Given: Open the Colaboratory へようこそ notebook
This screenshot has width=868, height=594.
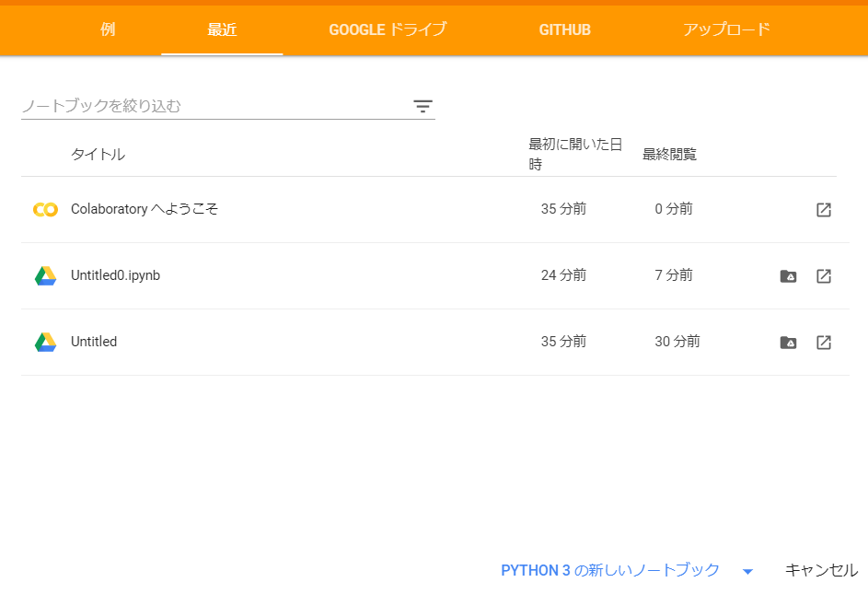Looking at the screenshot, I should click(145, 209).
